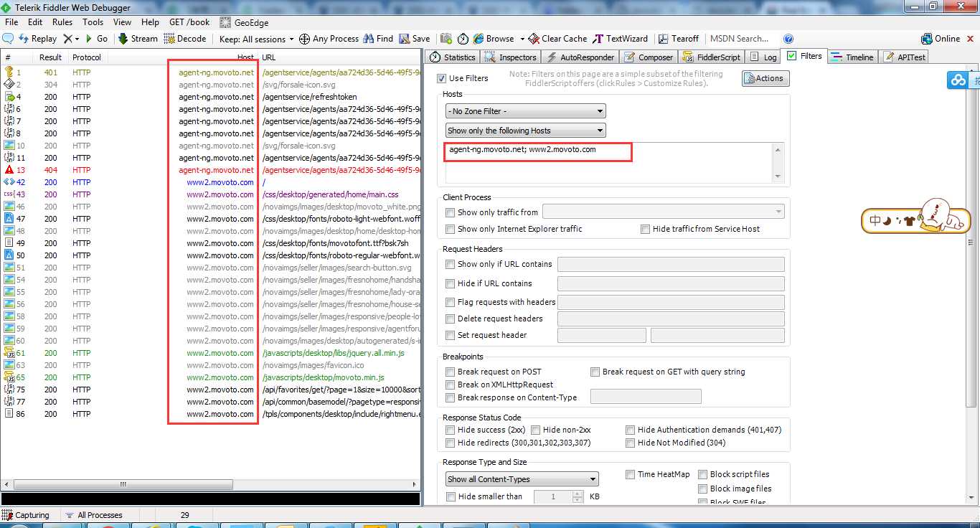Image resolution: width=980 pixels, height=528 pixels.
Task: Check Block image files option
Action: point(702,489)
